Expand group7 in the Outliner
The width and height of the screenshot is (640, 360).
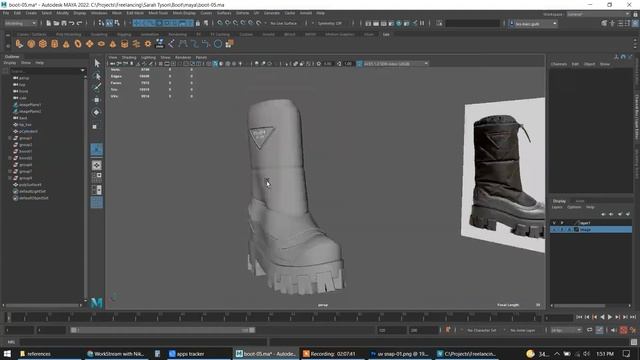[10, 171]
